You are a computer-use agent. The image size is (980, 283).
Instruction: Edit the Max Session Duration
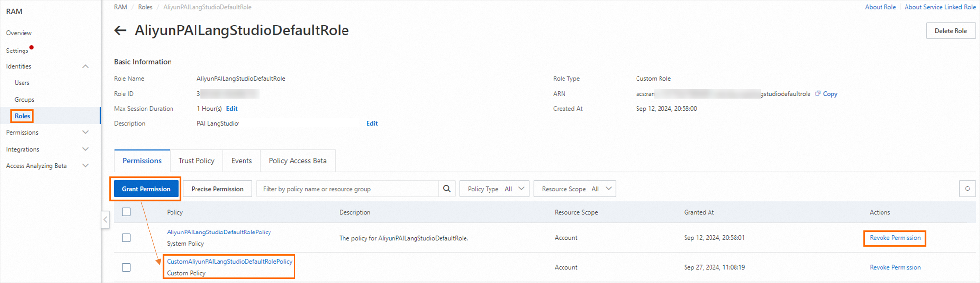coord(232,109)
